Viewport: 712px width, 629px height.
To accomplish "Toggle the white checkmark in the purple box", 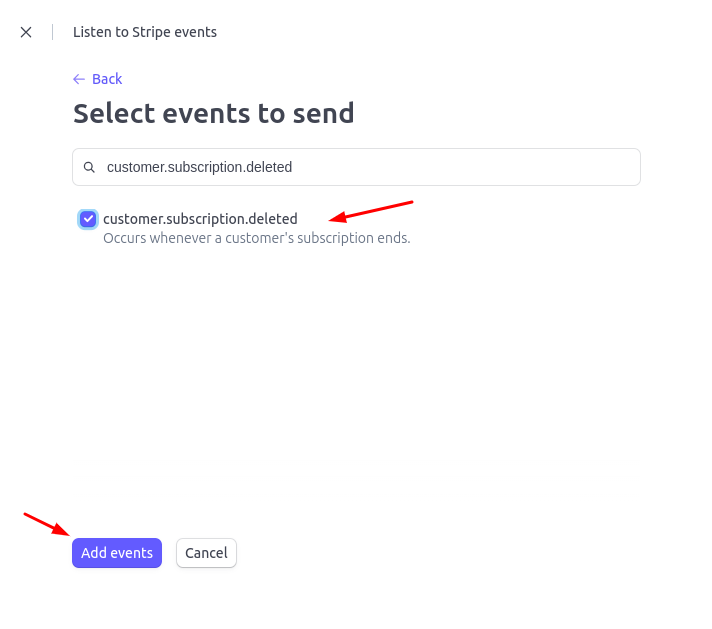I will point(88,219).
